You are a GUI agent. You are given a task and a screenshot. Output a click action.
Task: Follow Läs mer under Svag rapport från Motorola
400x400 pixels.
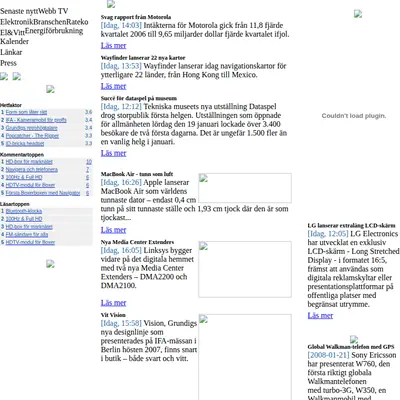113,45
